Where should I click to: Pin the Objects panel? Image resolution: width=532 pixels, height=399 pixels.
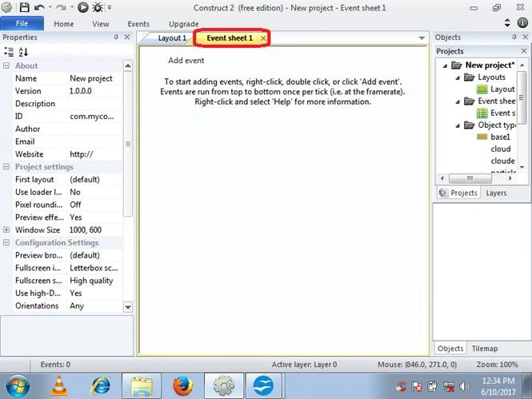514,37
